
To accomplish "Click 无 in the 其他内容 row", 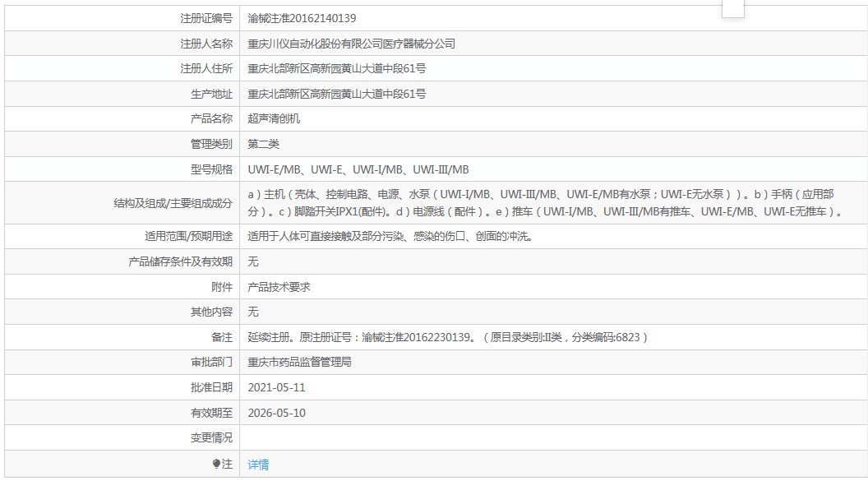I will coord(253,312).
